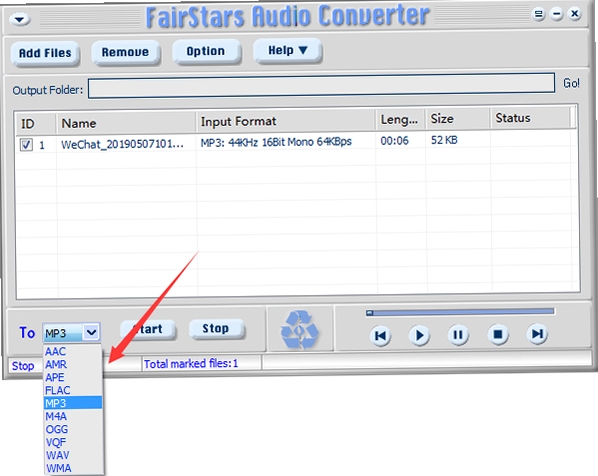Screen dimensions: 598x476
Task: Choose AMR output format
Action: [x=73, y=364]
